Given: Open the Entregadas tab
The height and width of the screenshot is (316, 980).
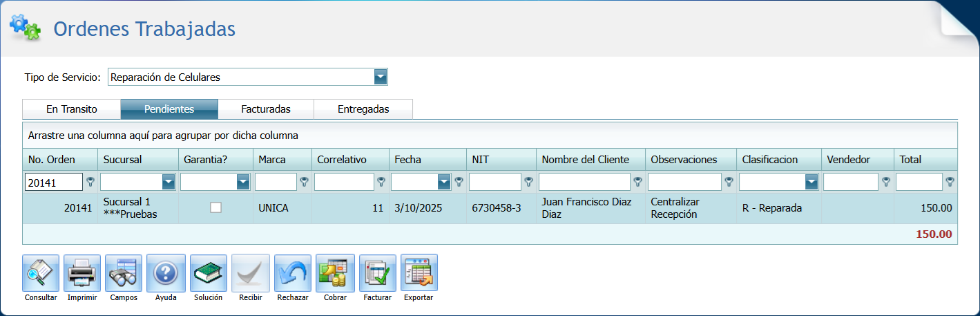Looking at the screenshot, I should point(363,109).
